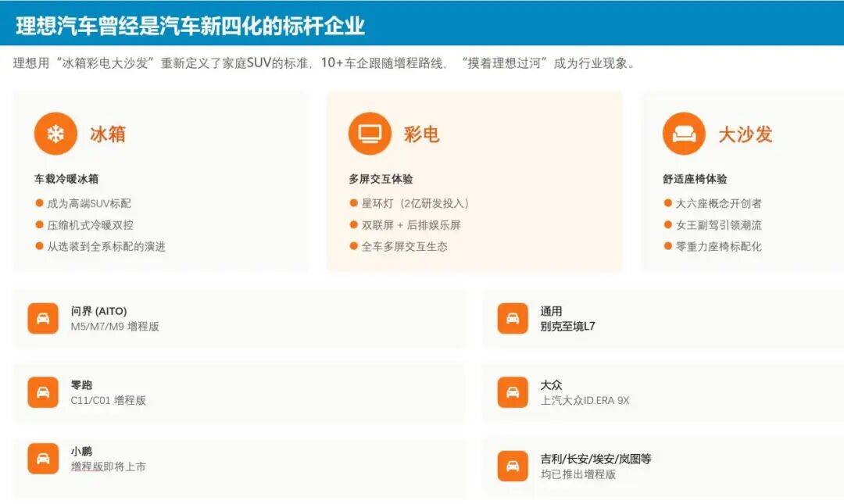Click bullet 全车多屏交互生态
The image size is (844, 504).
405,247
